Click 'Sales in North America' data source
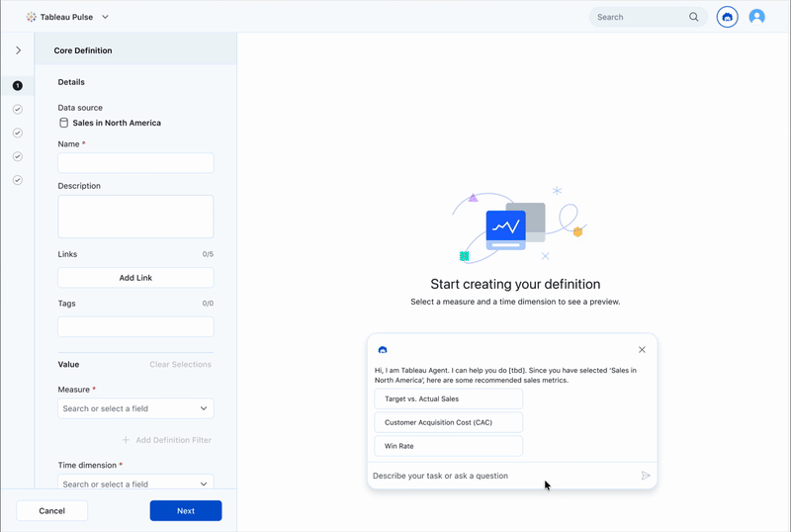This screenshot has width=791, height=532. [117, 123]
